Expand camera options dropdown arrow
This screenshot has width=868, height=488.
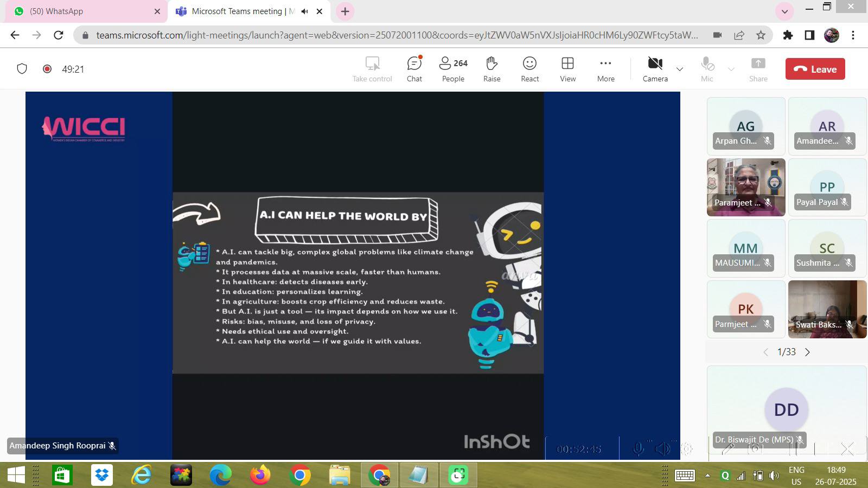[679, 69]
